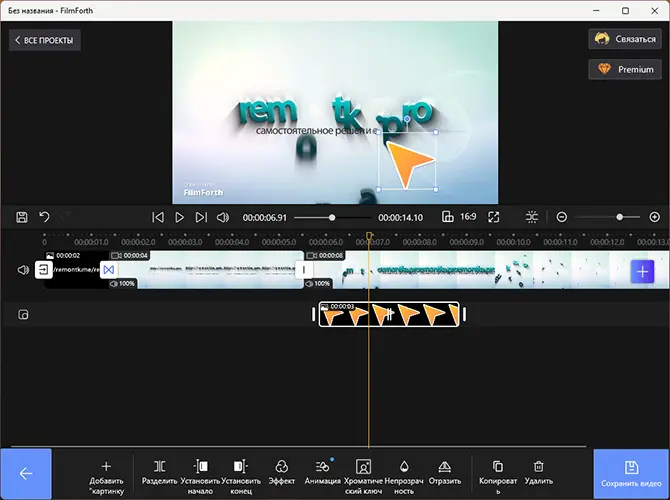Screen dimensions: 670x500
Task: Jump to the next clip
Action: coord(201,218)
